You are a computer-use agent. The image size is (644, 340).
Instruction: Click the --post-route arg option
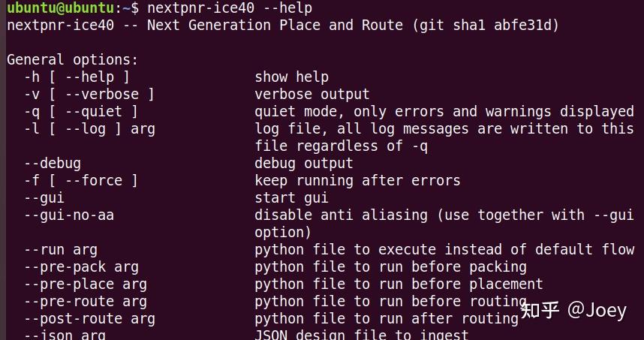tap(89, 318)
